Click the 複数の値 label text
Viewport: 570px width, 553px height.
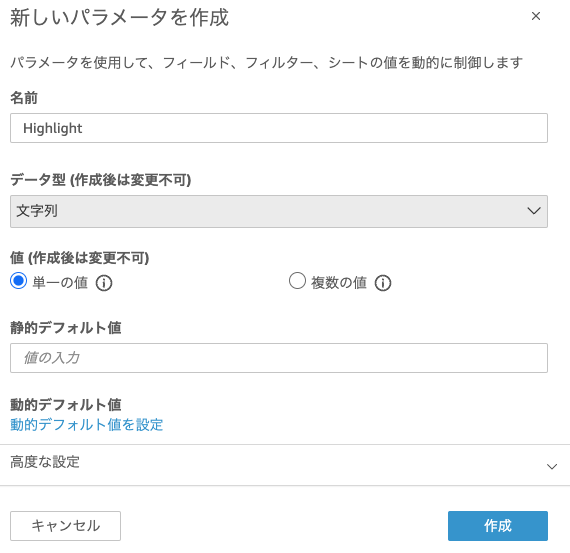pos(339,282)
